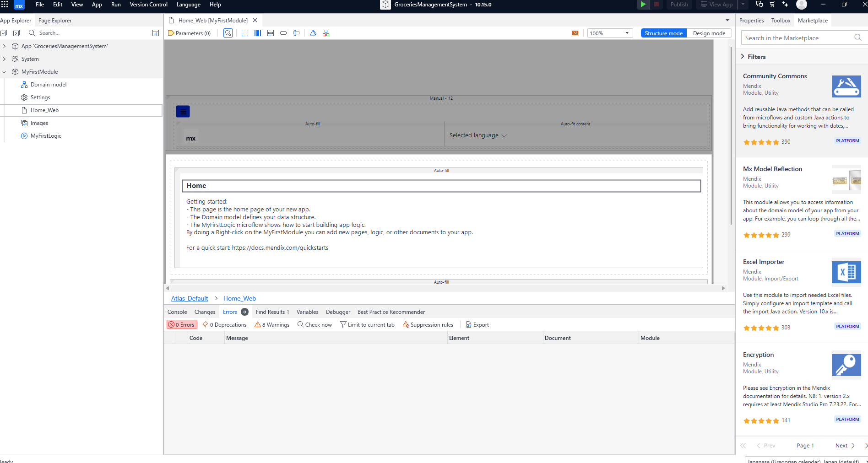The image size is (868, 463).
Task: Collapse the MyFirstModule tree node
Action: (4, 71)
